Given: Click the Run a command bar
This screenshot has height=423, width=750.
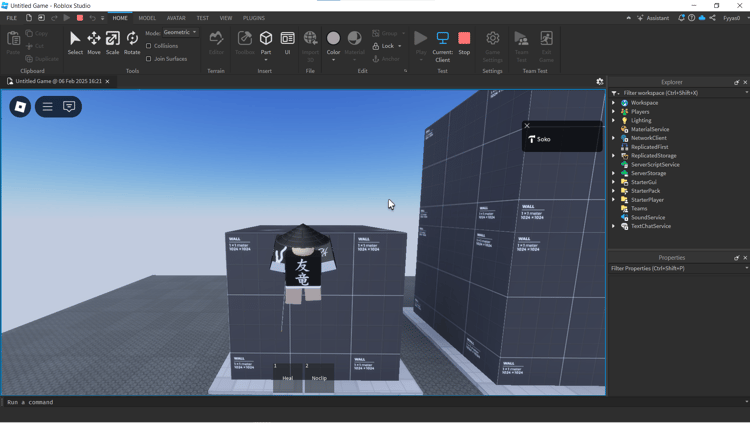Looking at the screenshot, I should (373, 402).
